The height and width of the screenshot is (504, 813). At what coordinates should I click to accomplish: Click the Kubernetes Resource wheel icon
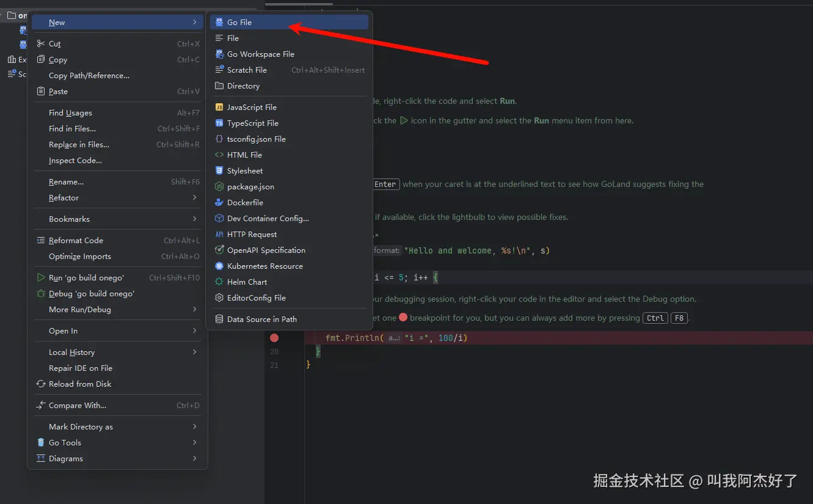pyautogui.click(x=219, y=266)
